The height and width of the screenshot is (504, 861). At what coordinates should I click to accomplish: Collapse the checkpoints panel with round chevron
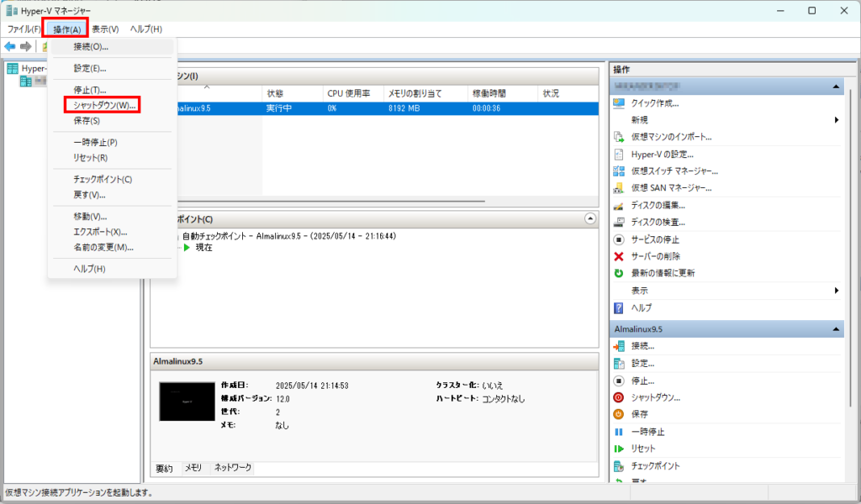click(x=589, y=218)
